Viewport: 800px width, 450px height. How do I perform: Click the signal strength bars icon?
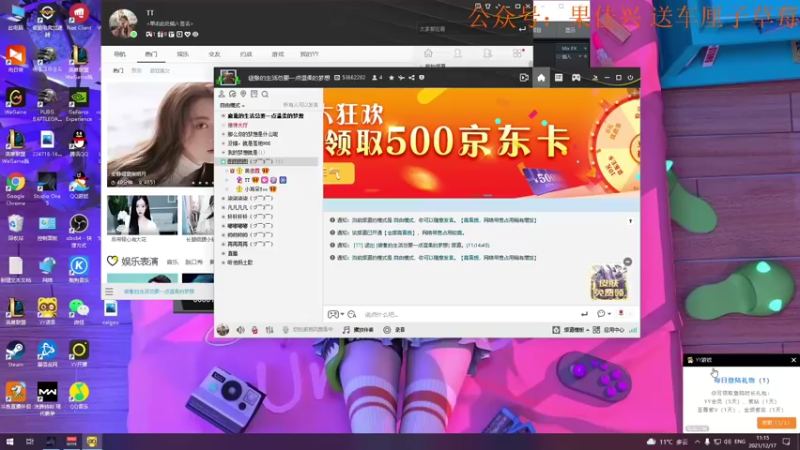(633, 330)
